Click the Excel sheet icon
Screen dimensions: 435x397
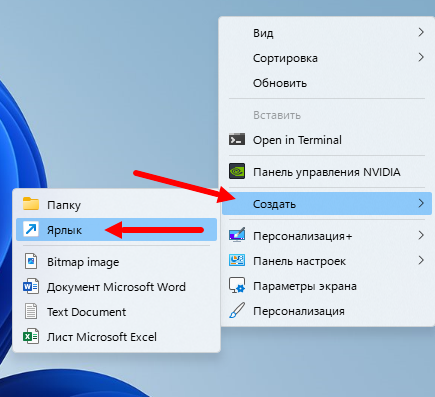[x=31, y=337]
